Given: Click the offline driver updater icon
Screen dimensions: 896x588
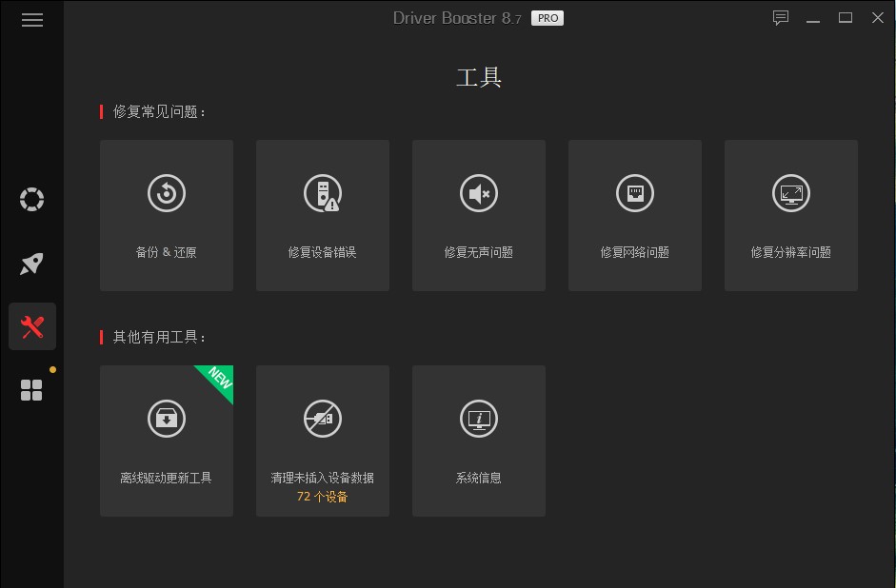Looking at the screenshot, I should [x=167, y=419].
